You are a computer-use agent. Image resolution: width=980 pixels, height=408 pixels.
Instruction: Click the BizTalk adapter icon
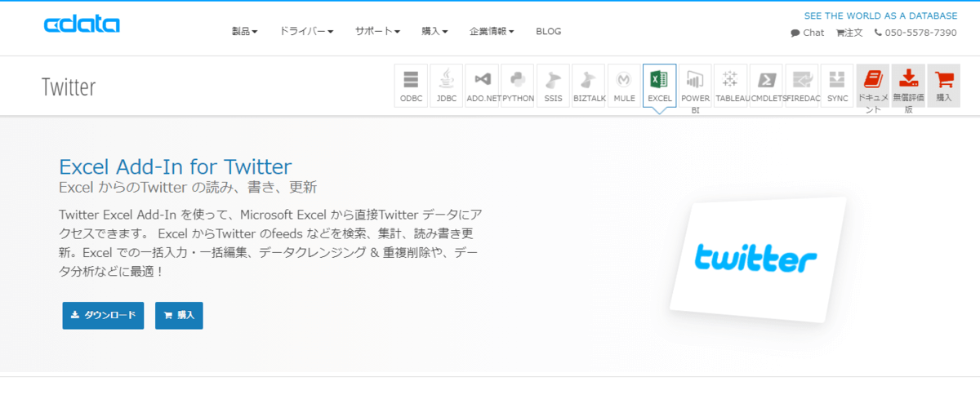(x=589, y=86)
